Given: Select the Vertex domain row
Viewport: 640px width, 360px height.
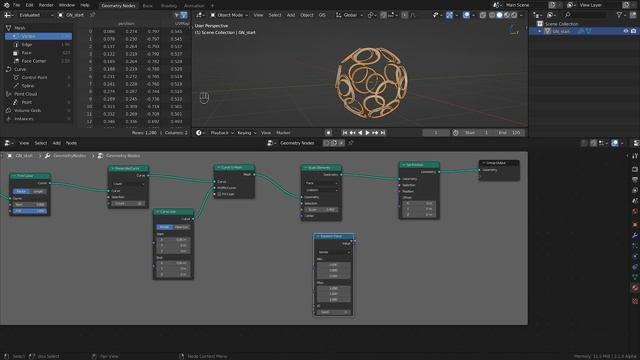Looking at the screenshot, I should click(x=38, y=36).
